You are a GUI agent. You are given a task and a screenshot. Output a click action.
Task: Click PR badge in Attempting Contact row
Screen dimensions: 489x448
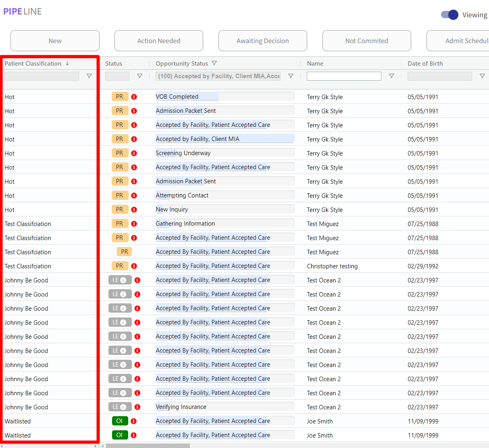tap(120, 195)
